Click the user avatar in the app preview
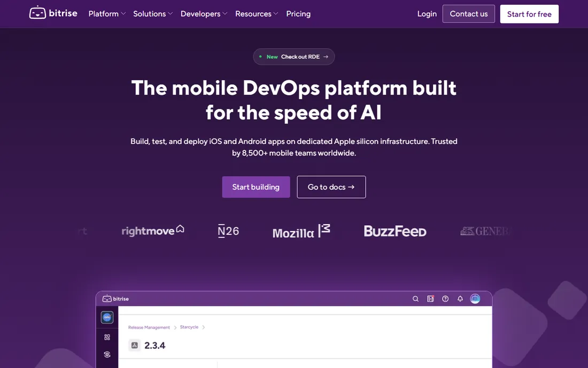 (x=475, y=298)
